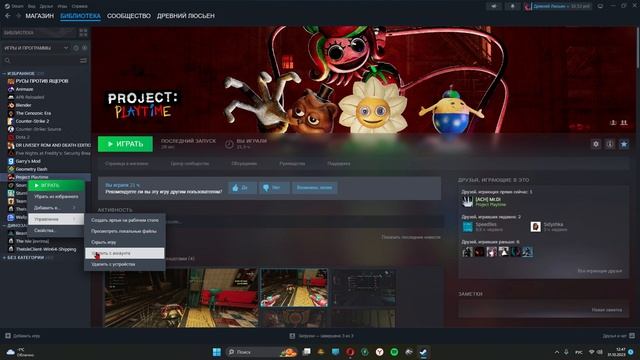Select Blender in the library list
Viewport: 640px width, 360px height.
[23, 105]
